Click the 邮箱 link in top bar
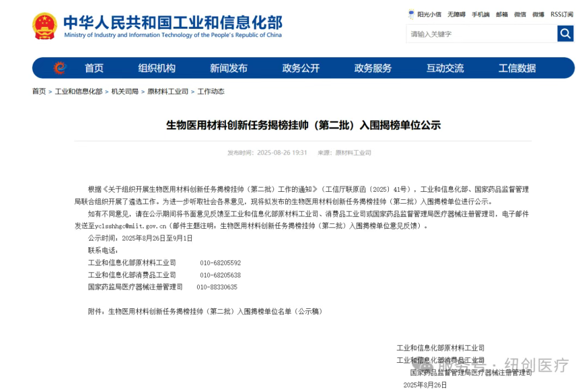 tap(501, 15)
